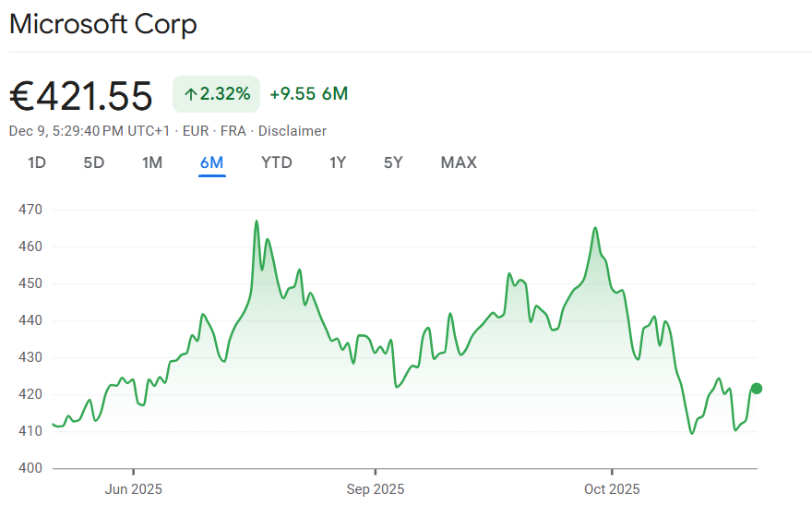Click the Sep 2025 axis label
Screen dimensions: 812x505
[375, 488]
